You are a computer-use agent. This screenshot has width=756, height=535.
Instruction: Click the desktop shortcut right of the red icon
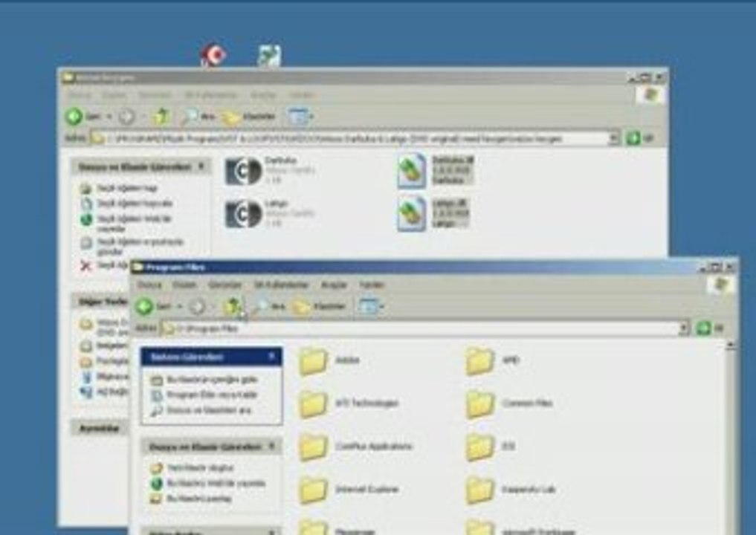pyautogui.click(x=270, y=56)
